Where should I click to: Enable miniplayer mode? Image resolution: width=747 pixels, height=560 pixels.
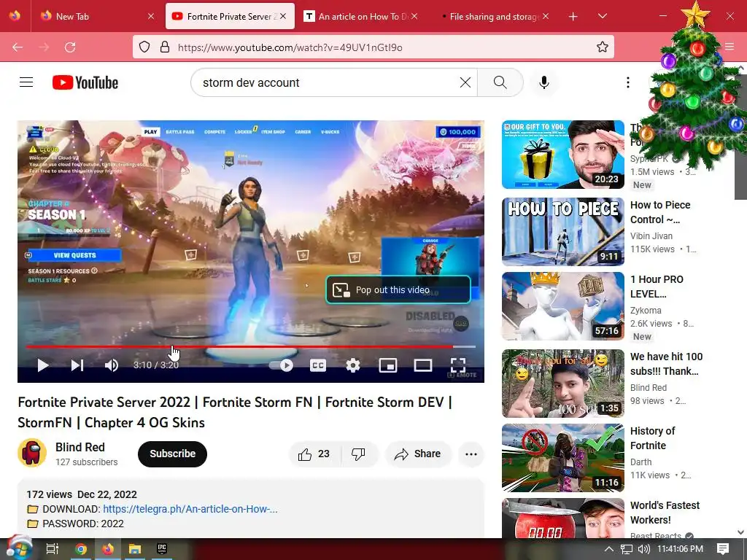388,365
